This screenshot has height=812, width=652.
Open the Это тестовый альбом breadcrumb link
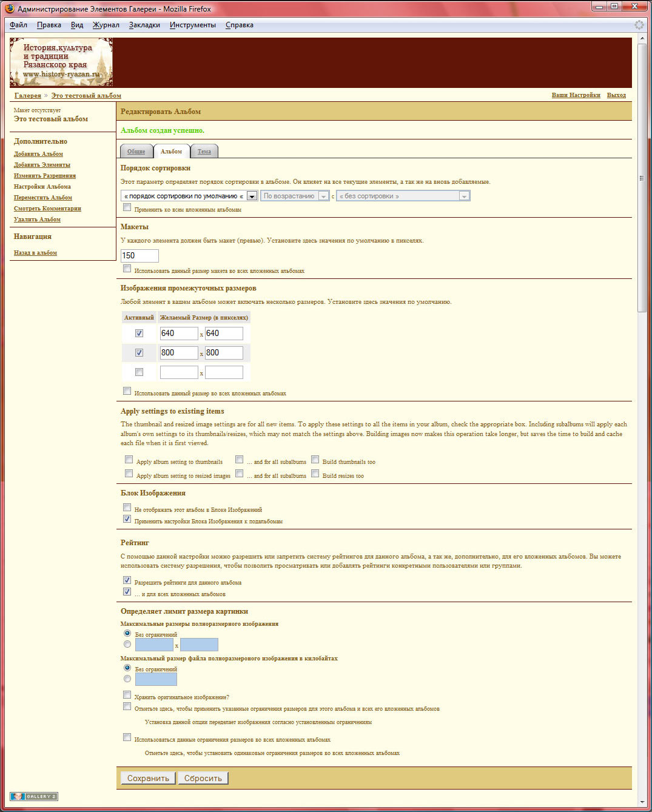click(x=86, y=96)
